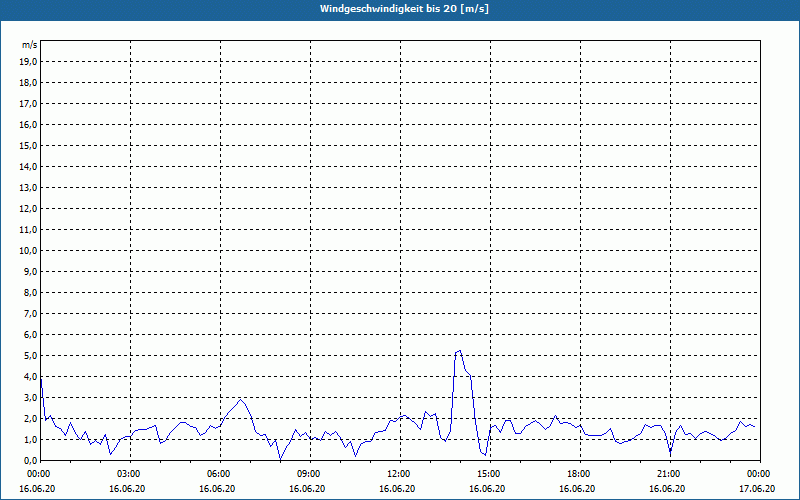Click the '16.06.20' date under 03:00
800x500 pixels.
click(127, 489)
